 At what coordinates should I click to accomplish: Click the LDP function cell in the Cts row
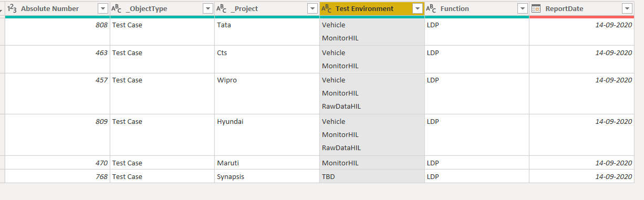(476, 59)
